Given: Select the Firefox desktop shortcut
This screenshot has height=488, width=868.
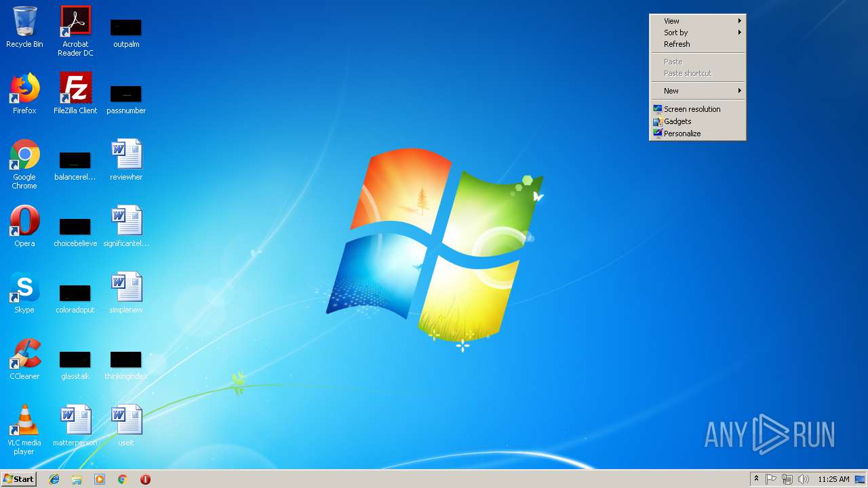Looking at the screenshot, I should 24,94.
